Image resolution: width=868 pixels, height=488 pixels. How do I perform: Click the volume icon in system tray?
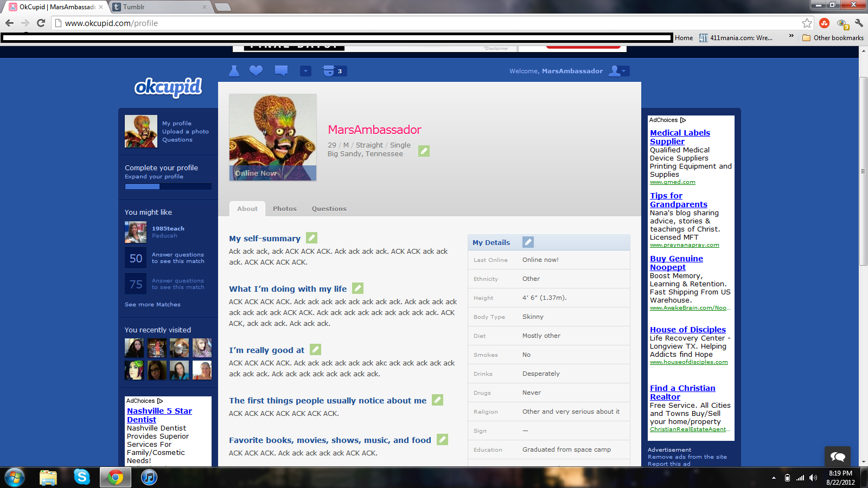pyautogui.click(x=813, y=478)
